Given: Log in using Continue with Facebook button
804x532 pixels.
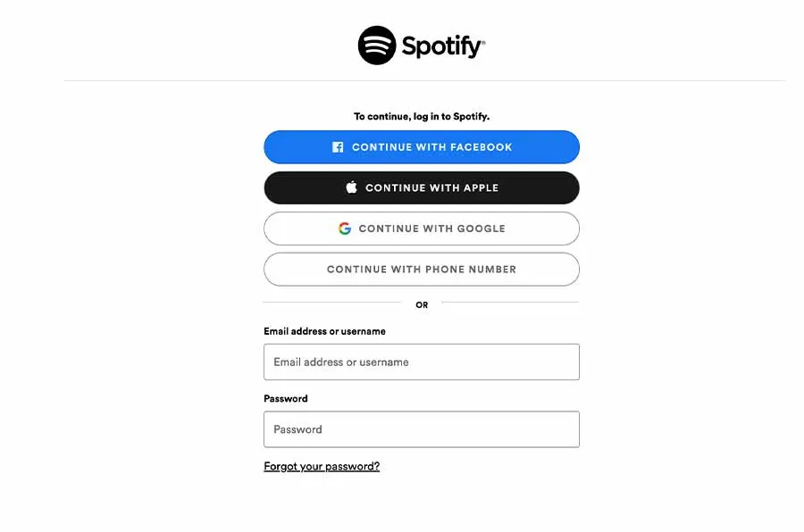Looking at the screenshot, I should pos(422,147).
